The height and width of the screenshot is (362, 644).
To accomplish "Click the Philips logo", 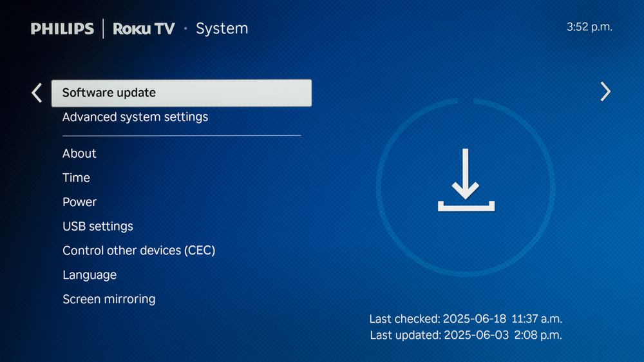I will (62, 29).
